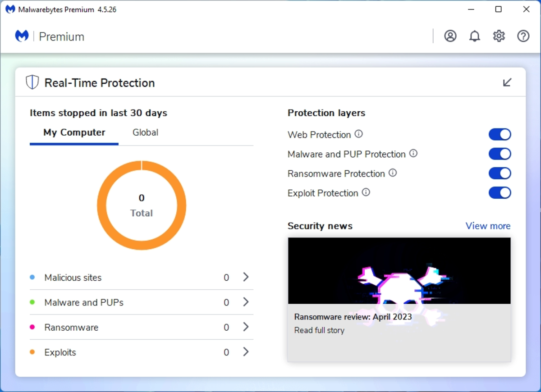
Task: Expand the Ransomware row chevron
Action: tap(246, 327)
